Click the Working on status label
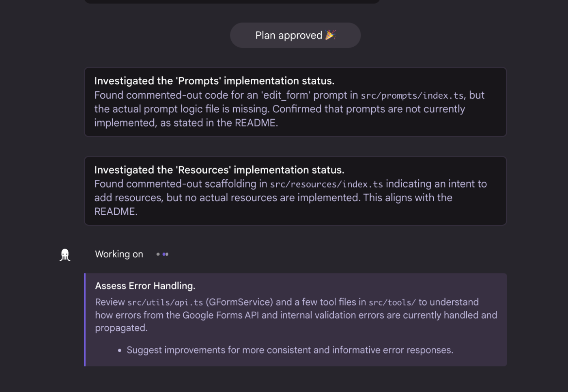Screen dimensions: 568x392 pyautogui.click(x=119, y=254)
